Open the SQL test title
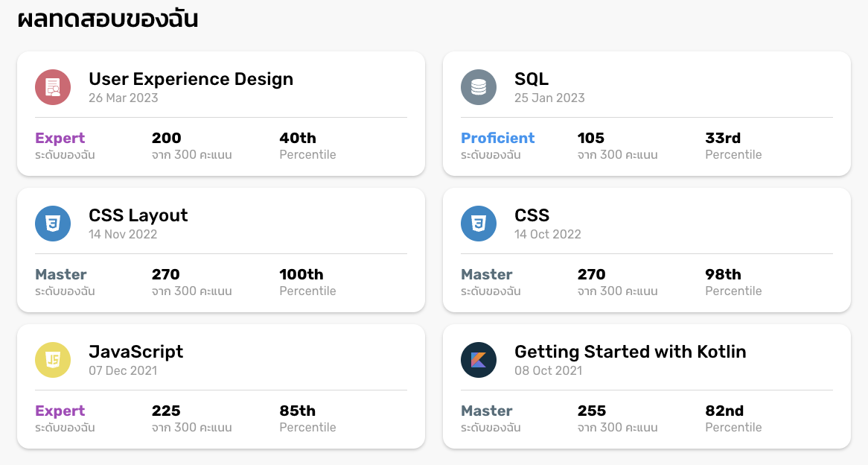 point(532,79)
